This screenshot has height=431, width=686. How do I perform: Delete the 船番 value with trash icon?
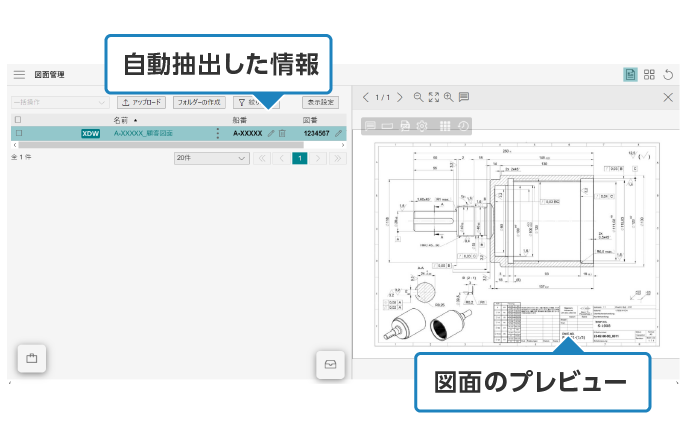tap(282, 133)
